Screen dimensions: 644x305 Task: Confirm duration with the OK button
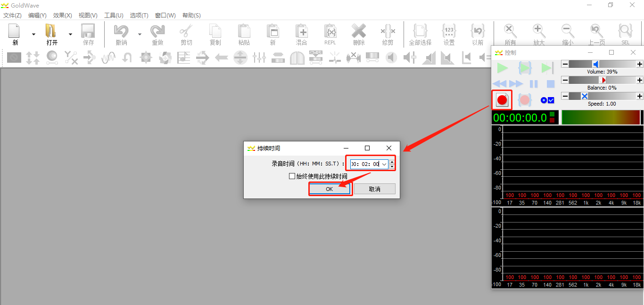(x=330, y=189)
